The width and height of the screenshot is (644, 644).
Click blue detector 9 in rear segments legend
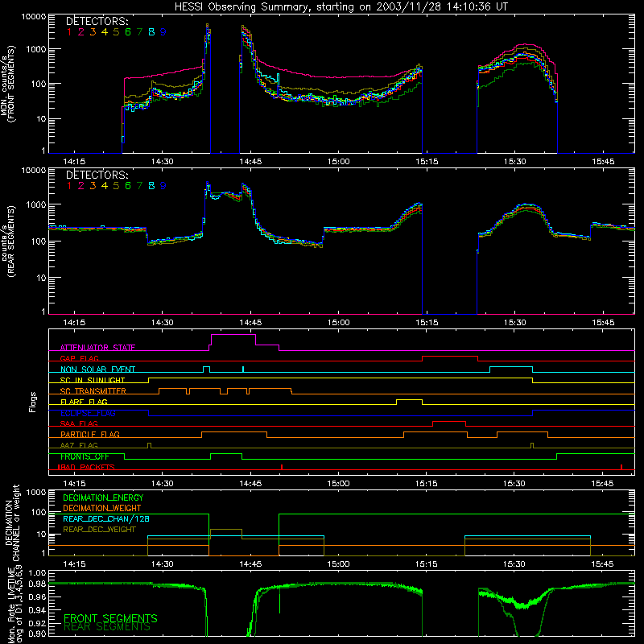[163, 186]
